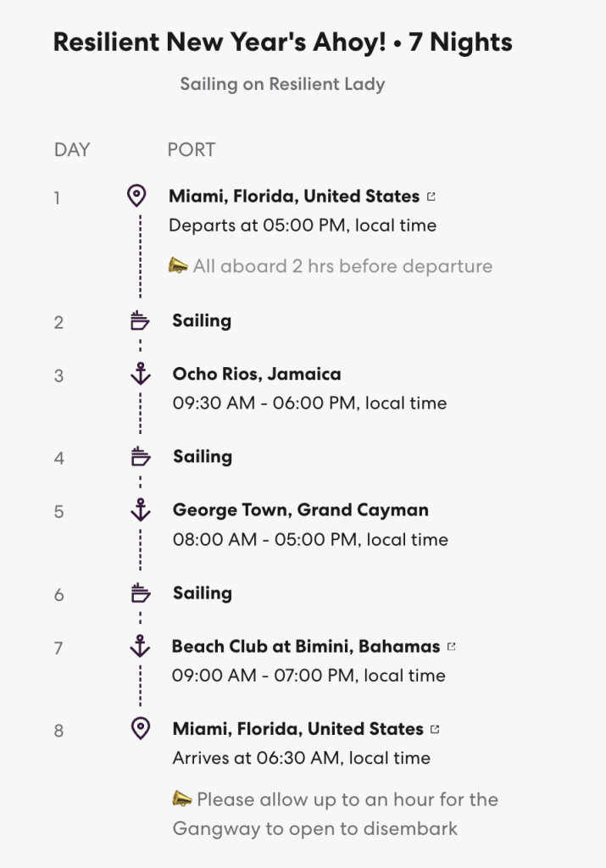Click the external link icon beside Day 8 Miami
The image size is (606, 868).
click(436, 729)
